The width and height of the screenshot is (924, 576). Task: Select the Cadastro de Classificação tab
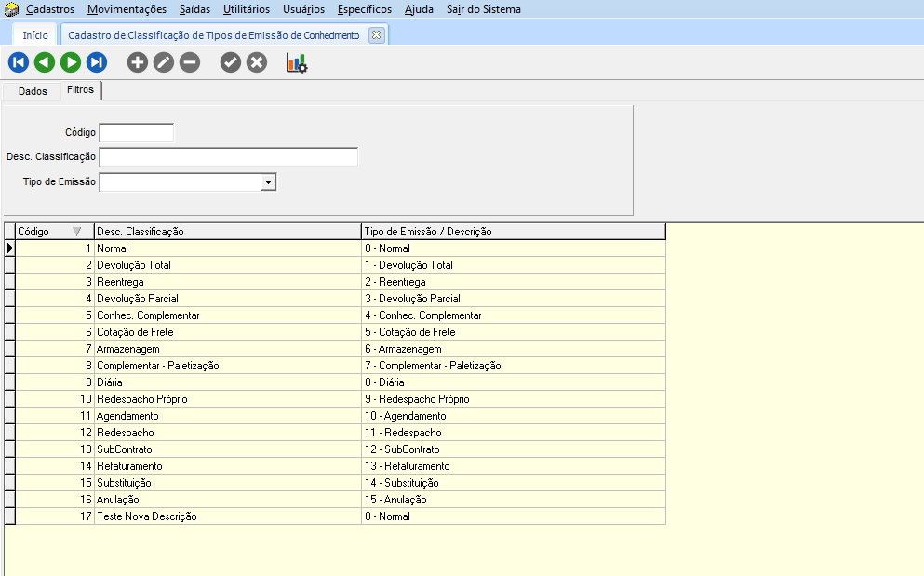(213, 34)
